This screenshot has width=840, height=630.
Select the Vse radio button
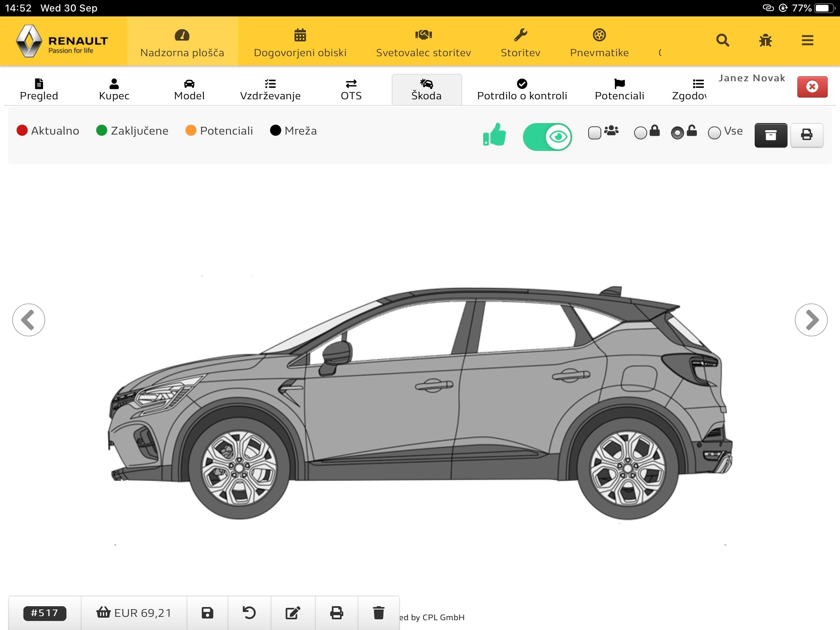[x=714, y=132]
